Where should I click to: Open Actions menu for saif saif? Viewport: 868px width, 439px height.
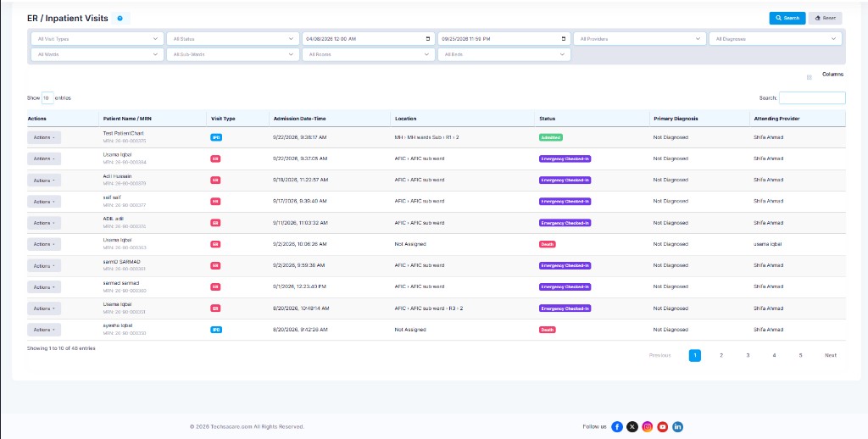coord(44,202)
